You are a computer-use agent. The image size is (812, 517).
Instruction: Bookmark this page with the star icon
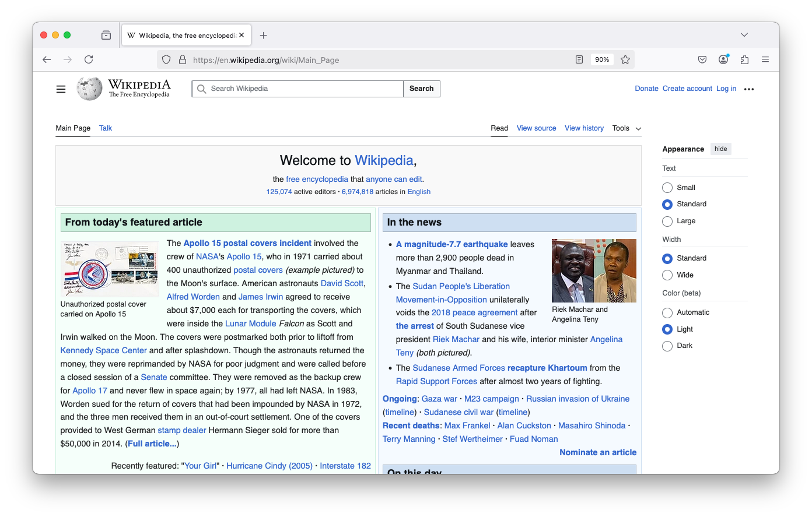coord(625,59)
